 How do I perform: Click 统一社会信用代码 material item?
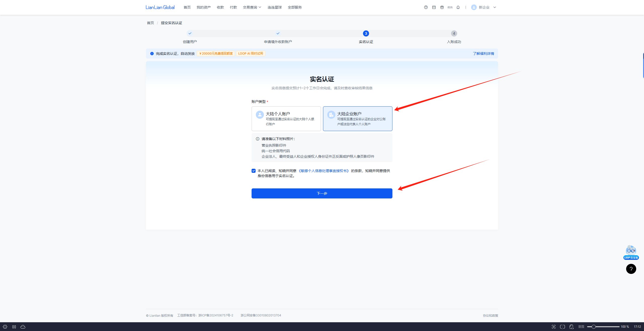click(276, 151)
